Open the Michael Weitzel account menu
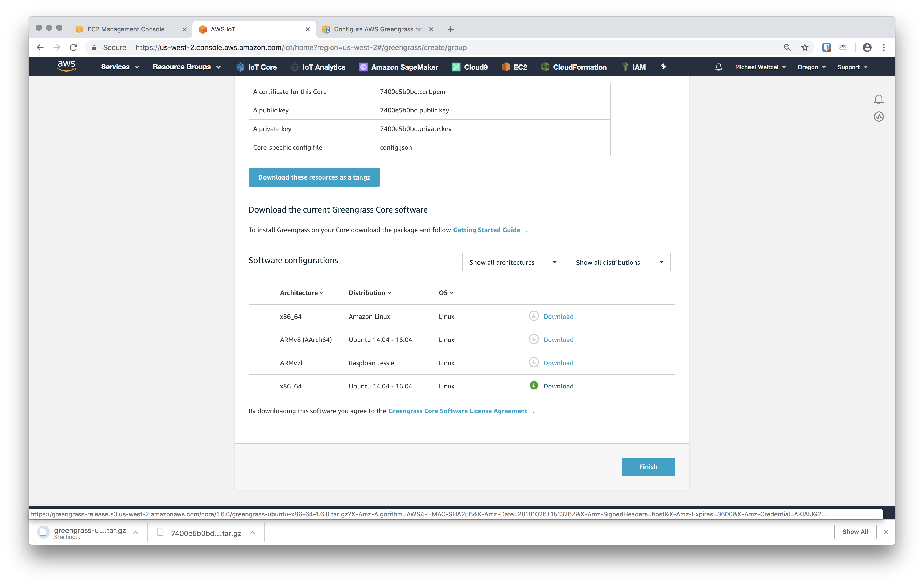The width and height of the screenshot is (924, 586). [760, 67]
